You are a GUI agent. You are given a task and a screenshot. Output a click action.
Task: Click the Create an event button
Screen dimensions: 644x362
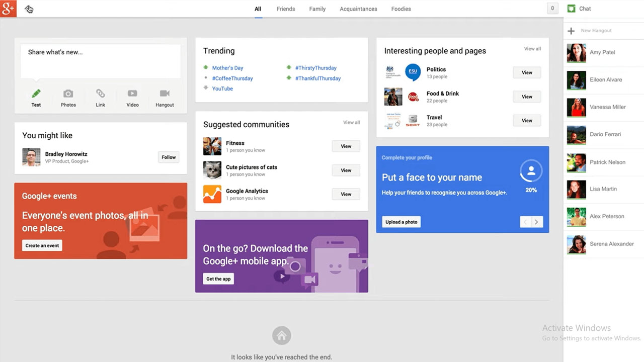[42, 245]
